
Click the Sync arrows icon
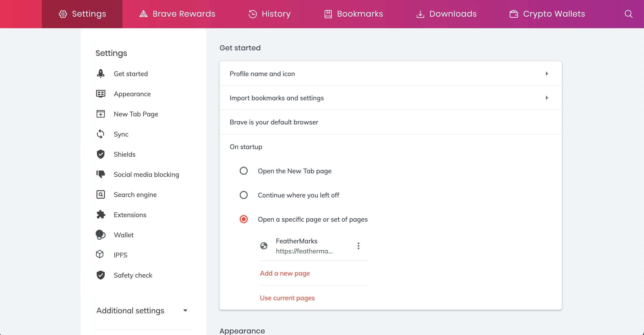click(x=100, y=134)
